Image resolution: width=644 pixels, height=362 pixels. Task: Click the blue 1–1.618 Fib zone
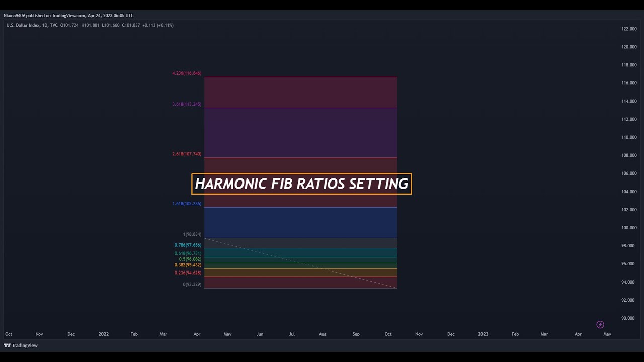pyautogui.click(x=300, y=223)
